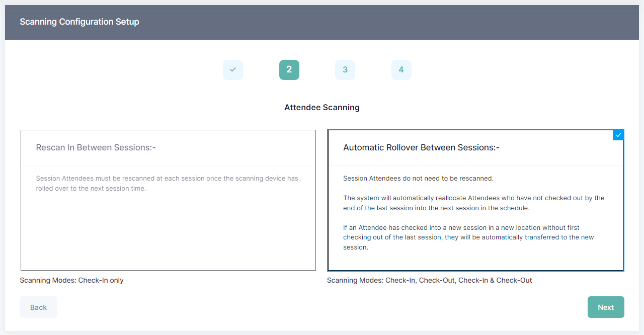Click the blue selected checkmark badge
644x335 pixels.
tap(618, 135)
